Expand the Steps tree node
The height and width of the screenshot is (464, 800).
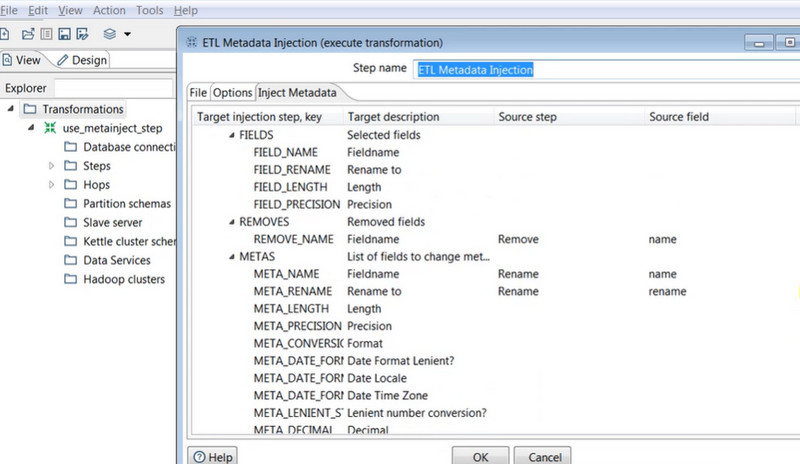(x=52, y=166)
